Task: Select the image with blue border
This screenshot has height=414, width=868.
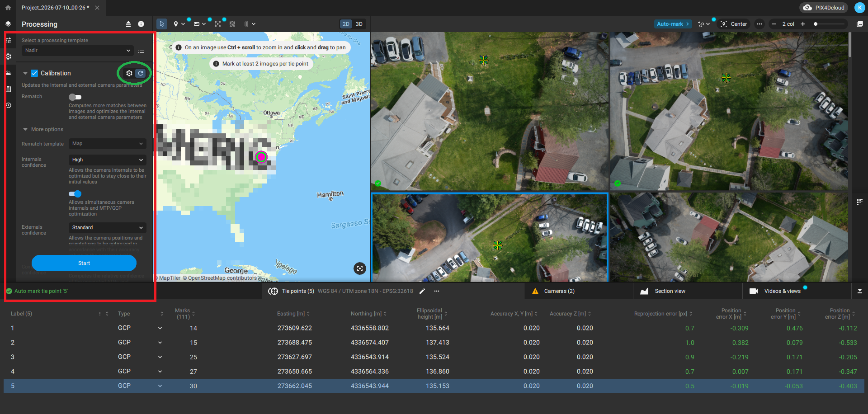Action: tap(490, 238)
